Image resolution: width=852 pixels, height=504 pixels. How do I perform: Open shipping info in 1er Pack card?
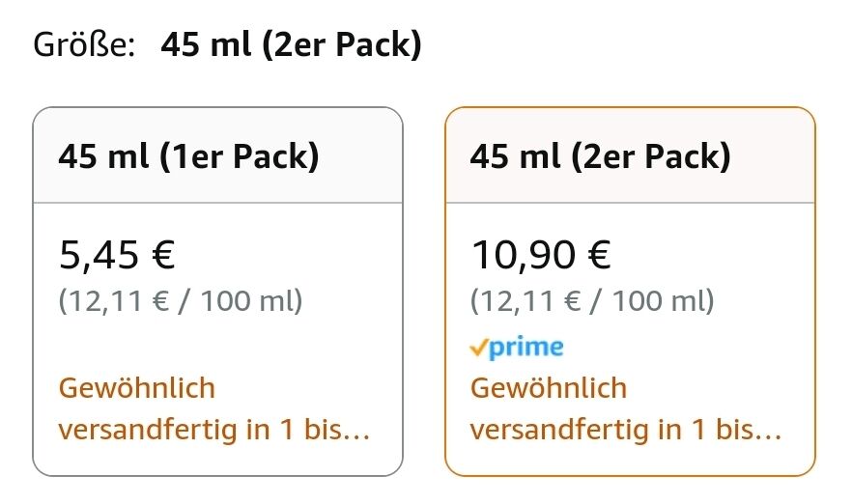pyautogui.click(x=214, y=409)
